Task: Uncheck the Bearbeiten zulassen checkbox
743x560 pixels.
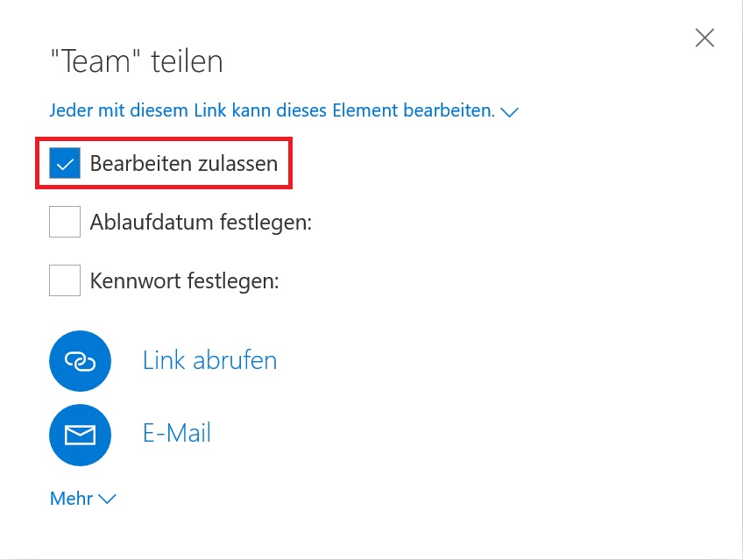Action: (65, 163)
